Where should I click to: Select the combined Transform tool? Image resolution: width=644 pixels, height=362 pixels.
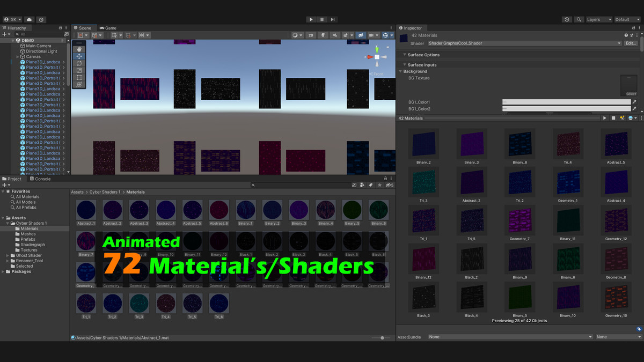click(x=79, y=84)
